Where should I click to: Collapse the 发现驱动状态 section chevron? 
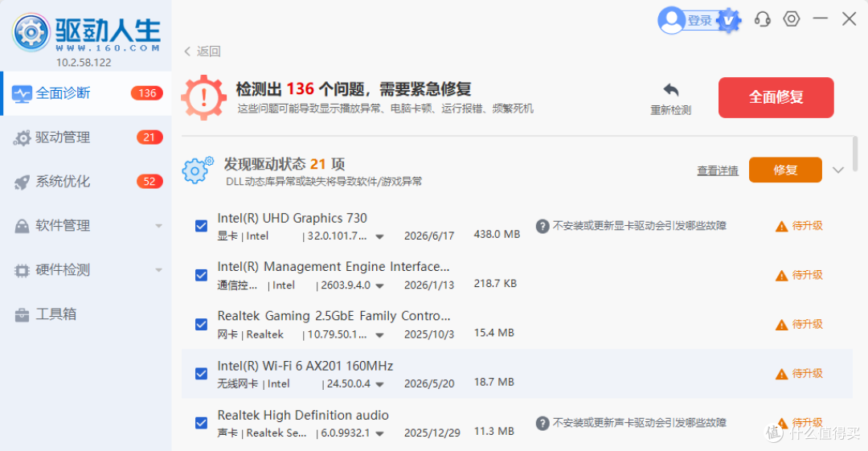[x=838, y=170]
